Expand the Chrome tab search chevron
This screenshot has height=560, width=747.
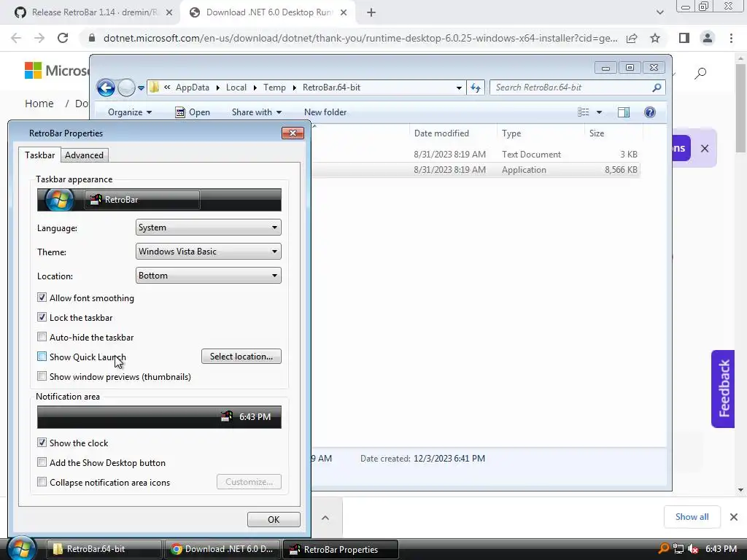(659, 13)
